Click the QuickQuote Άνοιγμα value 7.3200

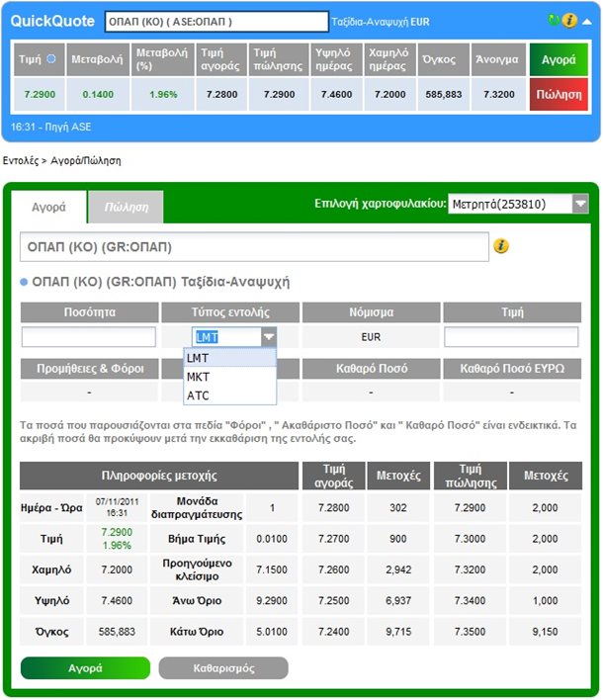click(499, 94)
